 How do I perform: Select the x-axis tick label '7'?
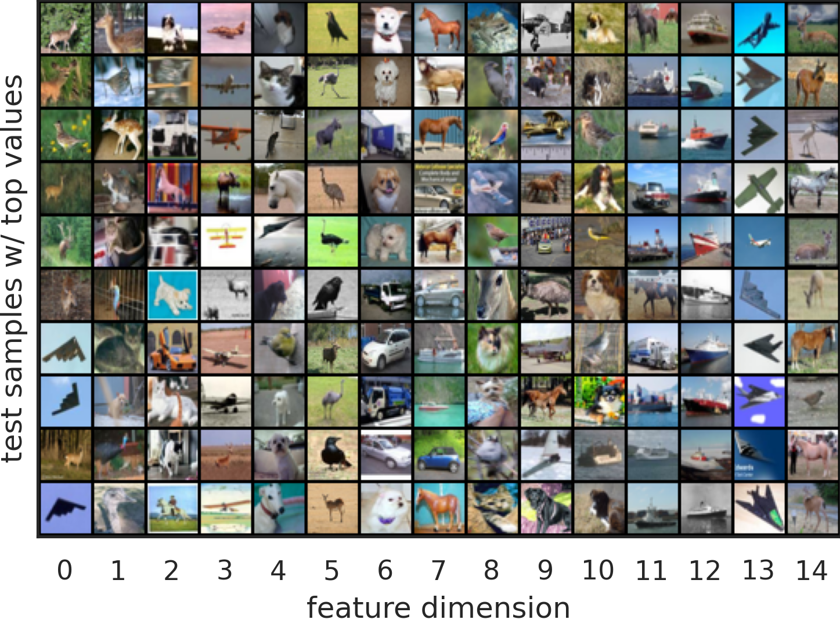pyautogui.click(x=438, y=570)
